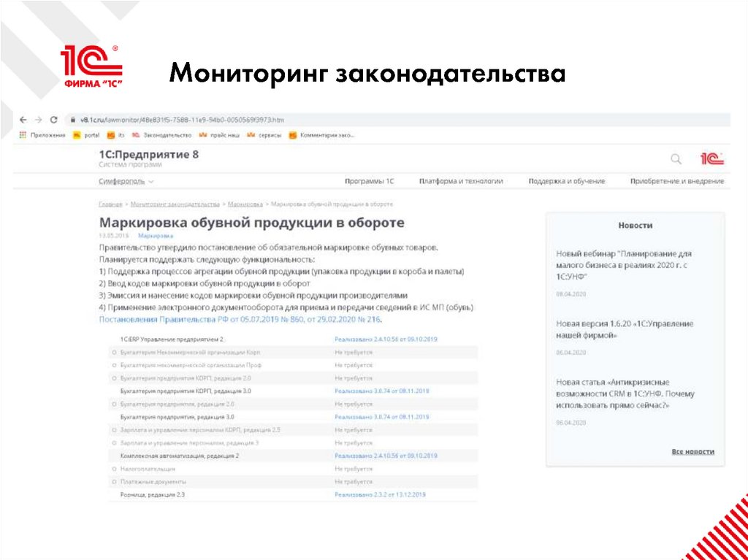The height and width of the screenshot is (560, 748).
Task: Open the Поддержка и обучение menu
Action: [567, 181]
